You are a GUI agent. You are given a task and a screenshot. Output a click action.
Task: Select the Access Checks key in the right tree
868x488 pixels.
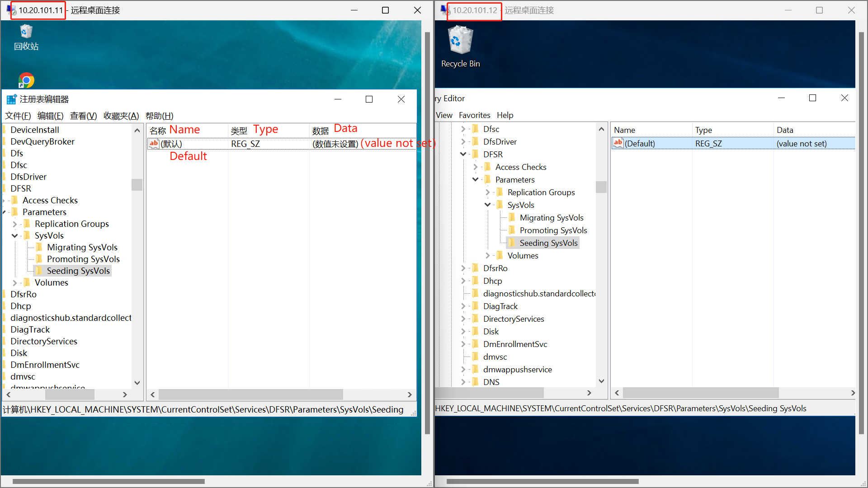point(520,167)
